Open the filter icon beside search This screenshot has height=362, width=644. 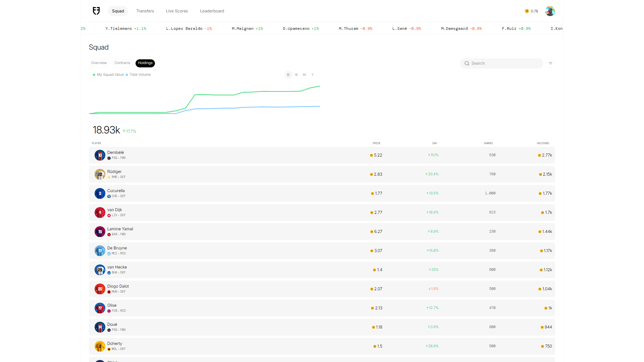click(x=550, y=63)
